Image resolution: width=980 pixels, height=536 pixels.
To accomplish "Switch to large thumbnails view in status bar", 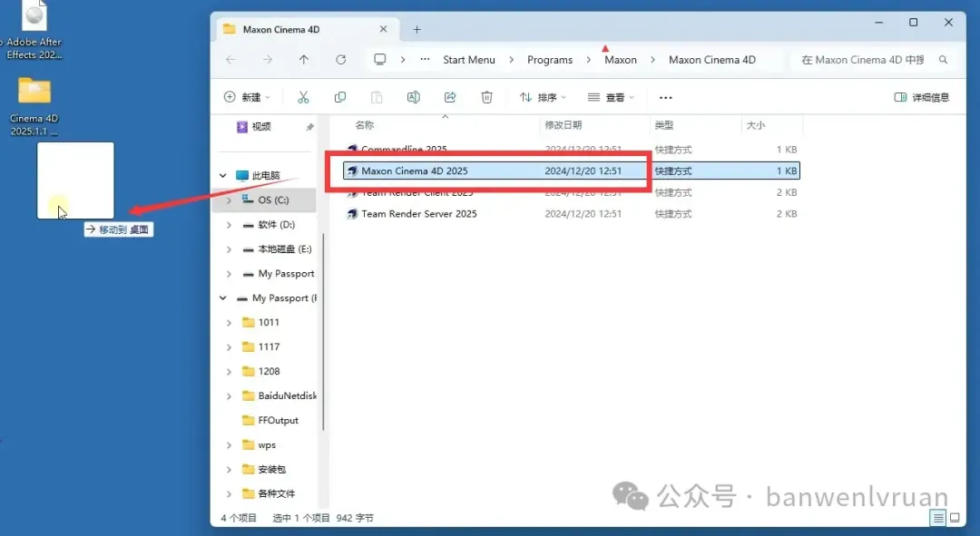I will click(955, 518).
